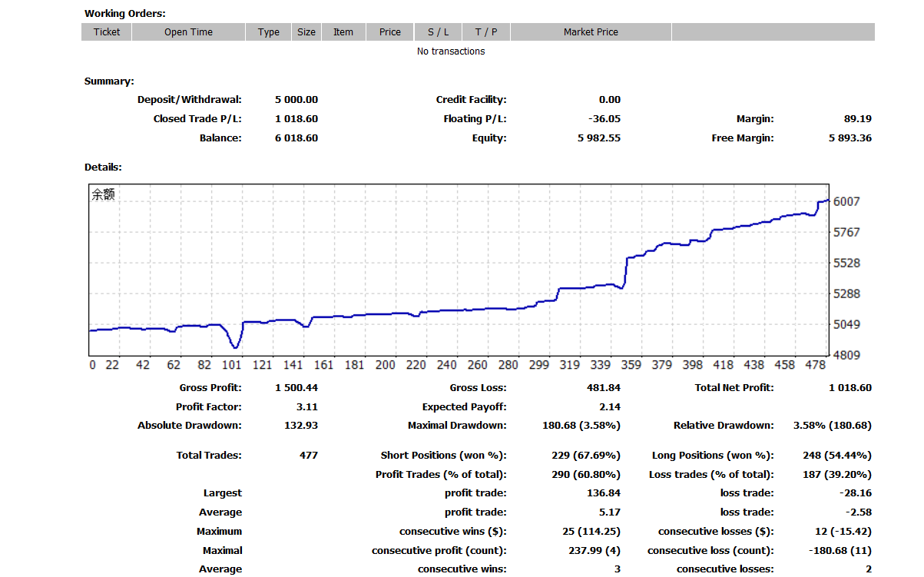
Task: Click the Floating P/L label
Action: point(475,118)
